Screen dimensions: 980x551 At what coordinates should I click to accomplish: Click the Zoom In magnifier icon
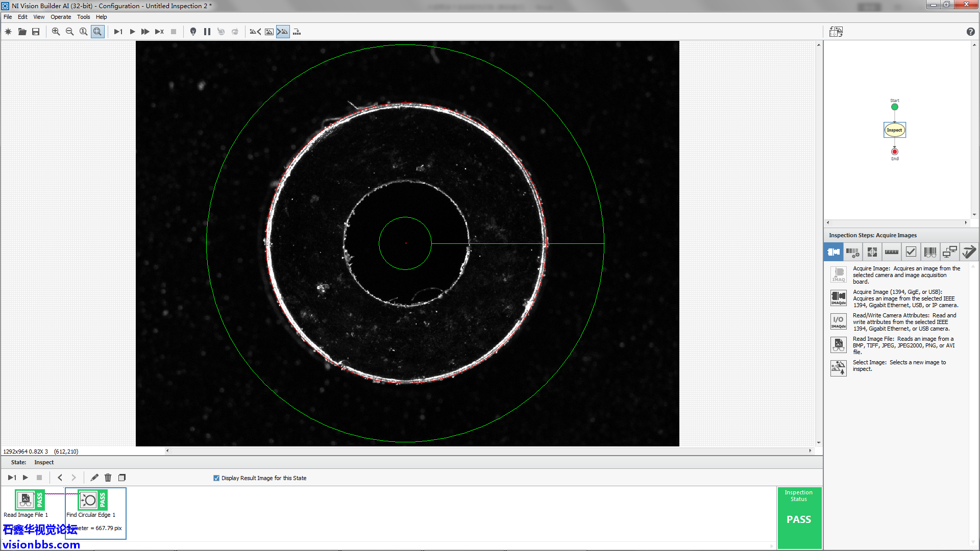point(56,32)
